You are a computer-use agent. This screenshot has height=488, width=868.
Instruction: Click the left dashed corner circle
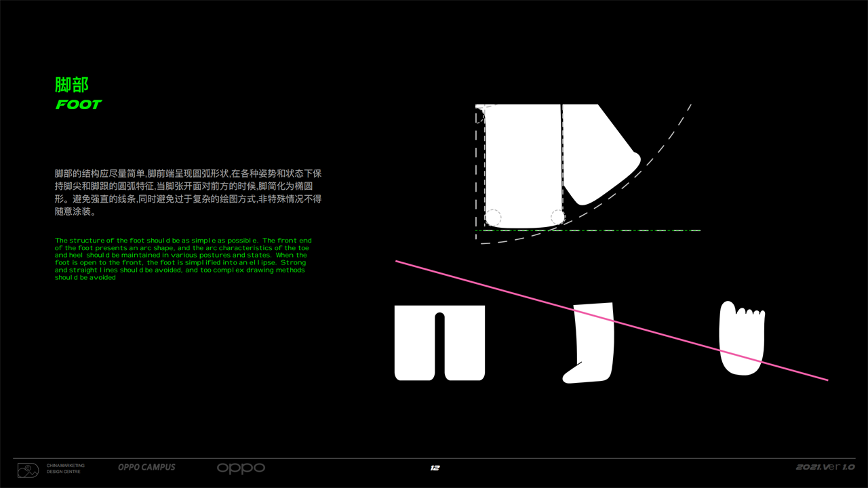[x=494, y=218]
